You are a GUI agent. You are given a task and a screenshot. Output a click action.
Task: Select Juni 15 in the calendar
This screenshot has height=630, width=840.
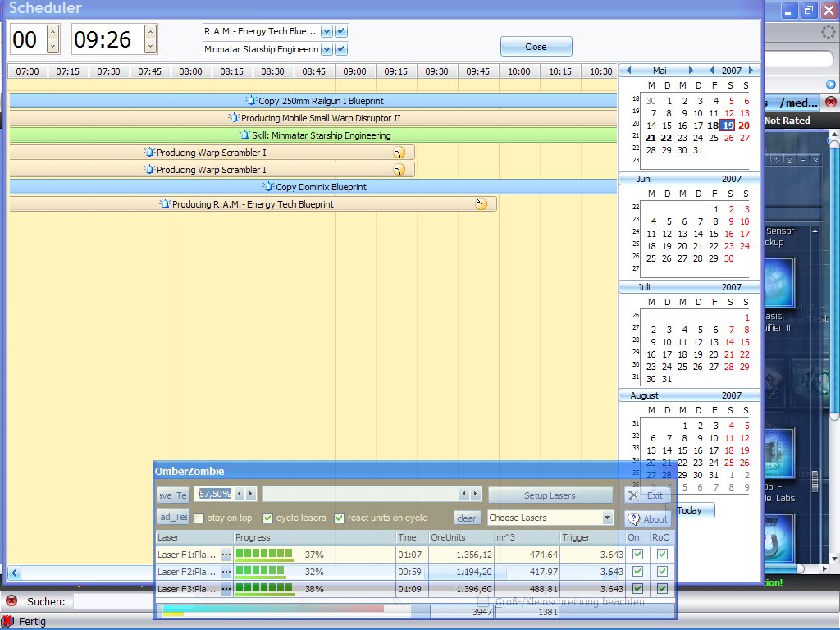click(714, 234)
